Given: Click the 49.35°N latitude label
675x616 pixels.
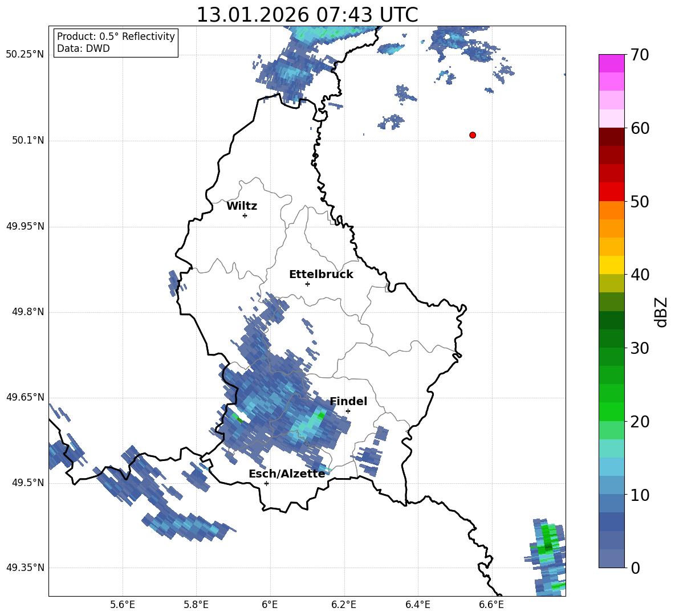Looking at the screenshot, I should (25, 568).
